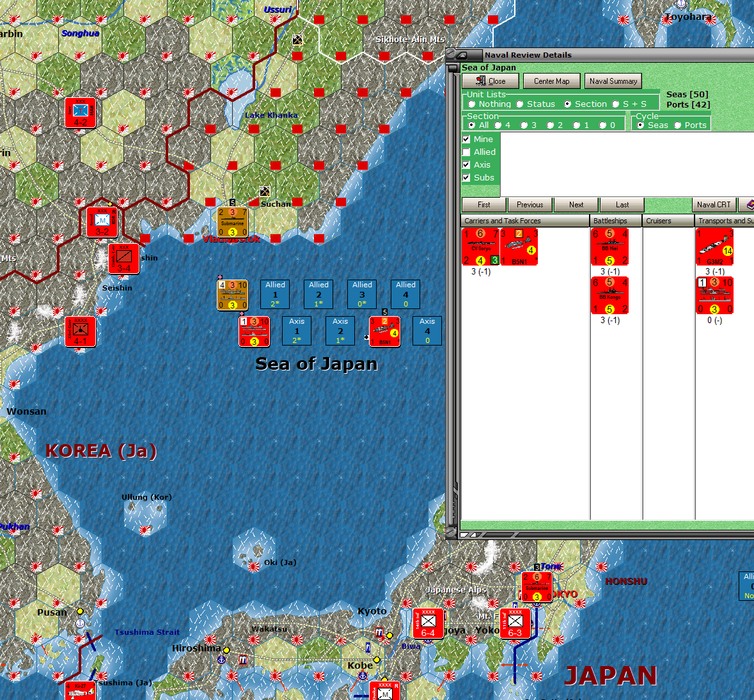Click the Seas [50] count text
754x700 pixels.
click(x=687, y=94)
